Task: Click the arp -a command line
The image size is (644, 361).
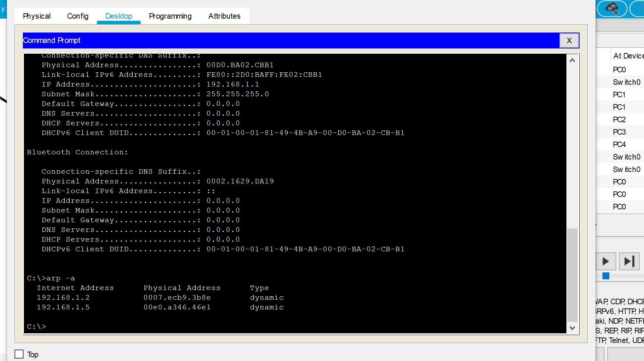Action: click(51, 278)
